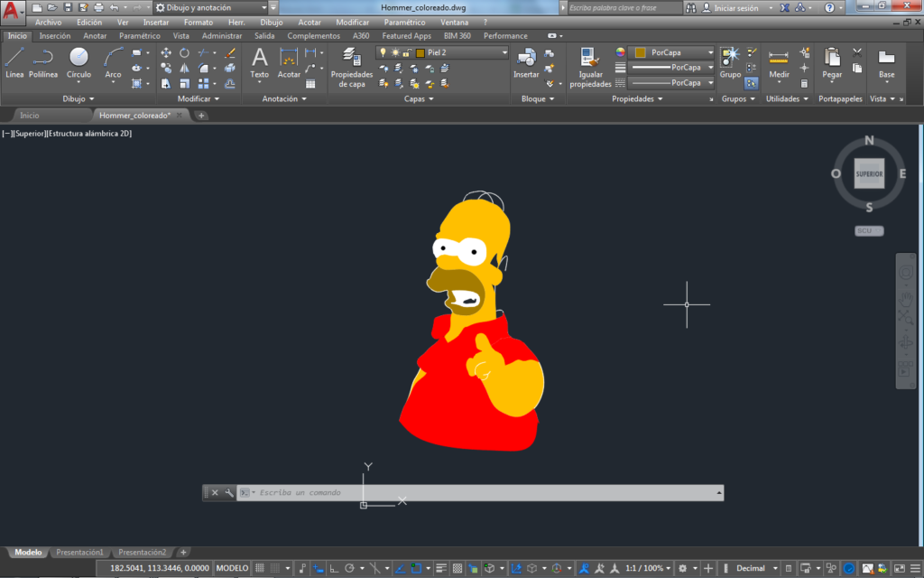Select the Línea drawing tool
The image size is (924, 578).
(x=14, y=62)
